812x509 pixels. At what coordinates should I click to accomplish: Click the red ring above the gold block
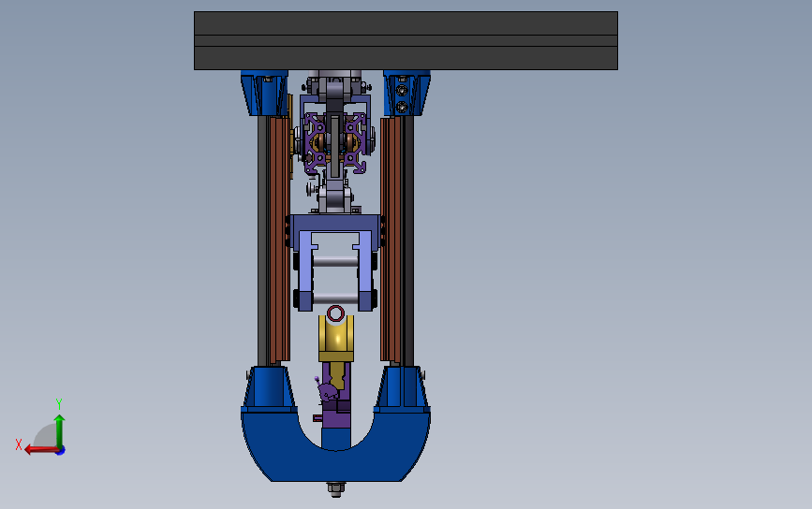[335, 313]
